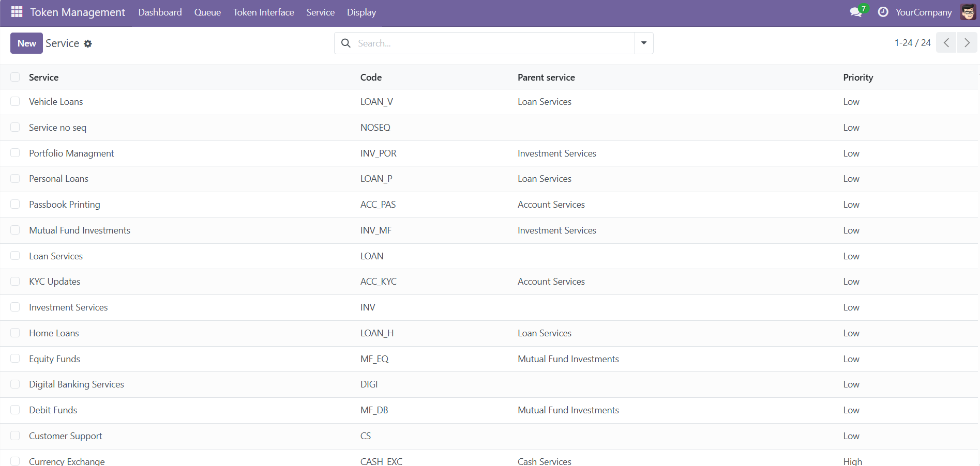Go to the next page with the right arrow

coord(967,42)
